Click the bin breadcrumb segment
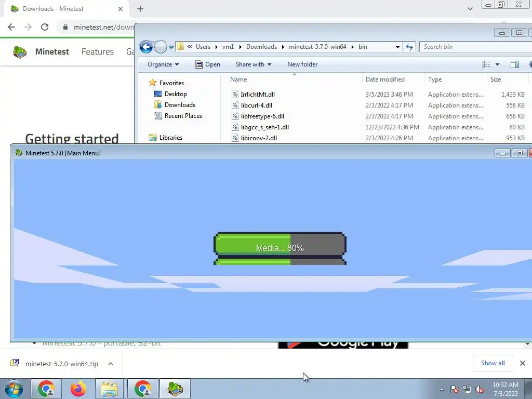The height and width of the screenshot is (399, 532). pyautogui.click(x=363, y=47)
